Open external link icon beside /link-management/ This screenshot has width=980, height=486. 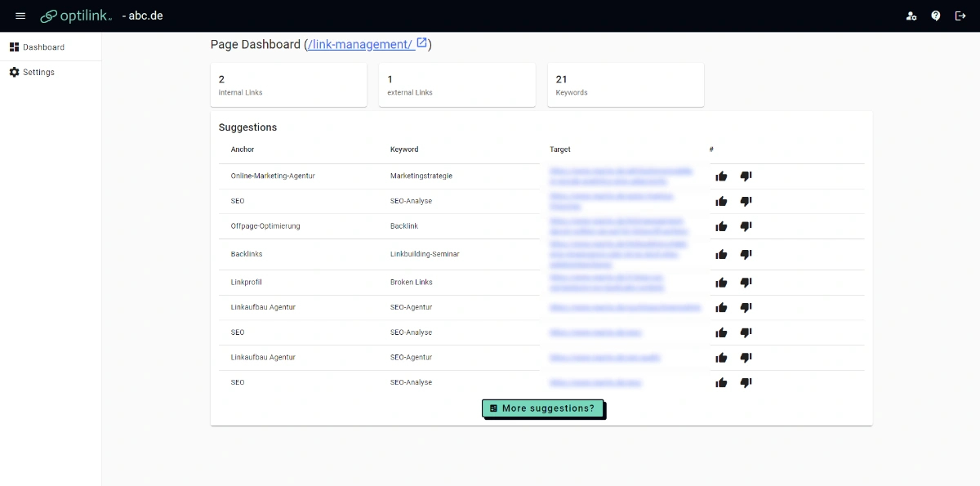pyautogui.click(x=422, y=43)
